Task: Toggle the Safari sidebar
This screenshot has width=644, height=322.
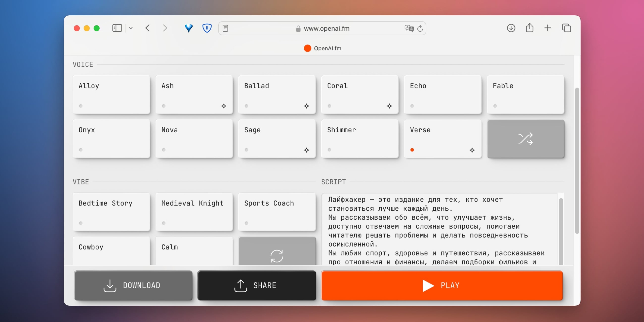Action: (x=117, y=28)
